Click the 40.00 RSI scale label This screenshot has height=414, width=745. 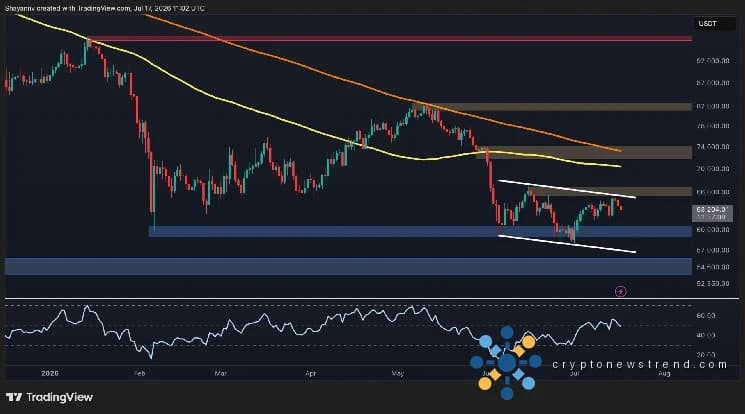706,336
